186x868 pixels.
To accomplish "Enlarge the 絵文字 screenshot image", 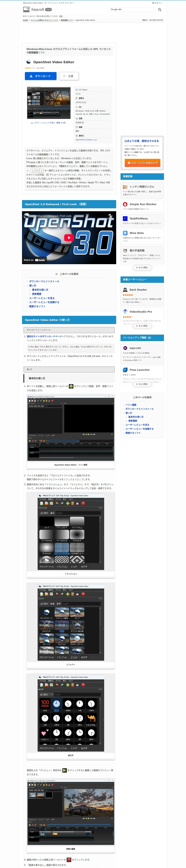I will coord(71,713).
